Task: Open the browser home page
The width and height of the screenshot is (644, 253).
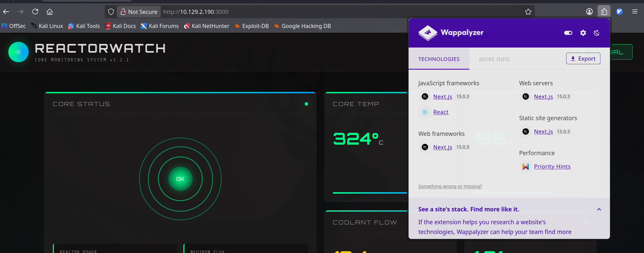Action: [50, 12]
